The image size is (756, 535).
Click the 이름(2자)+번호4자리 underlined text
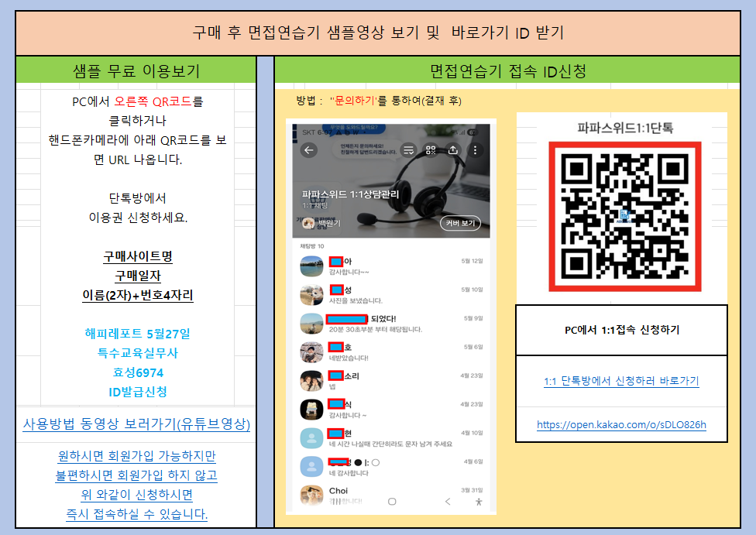pyautogui.click(x=138, y=295)
